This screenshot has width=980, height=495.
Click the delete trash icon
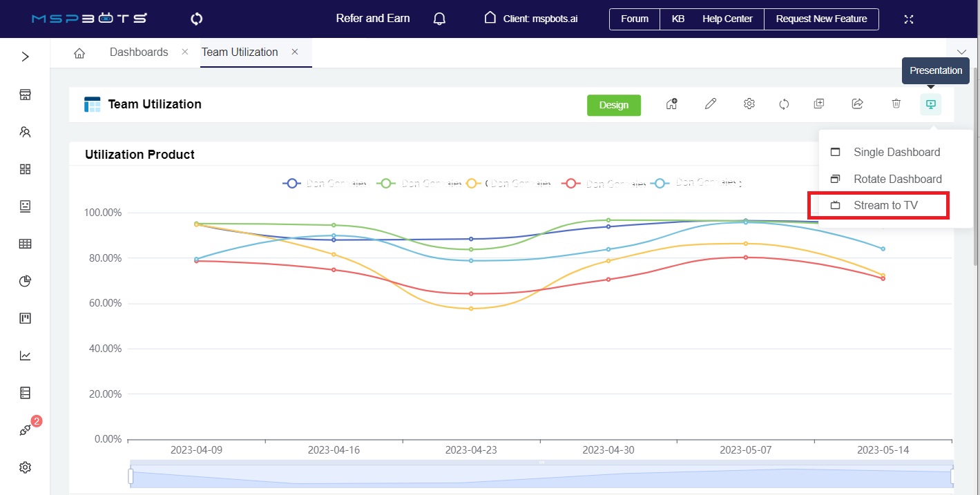coord(896,104)
